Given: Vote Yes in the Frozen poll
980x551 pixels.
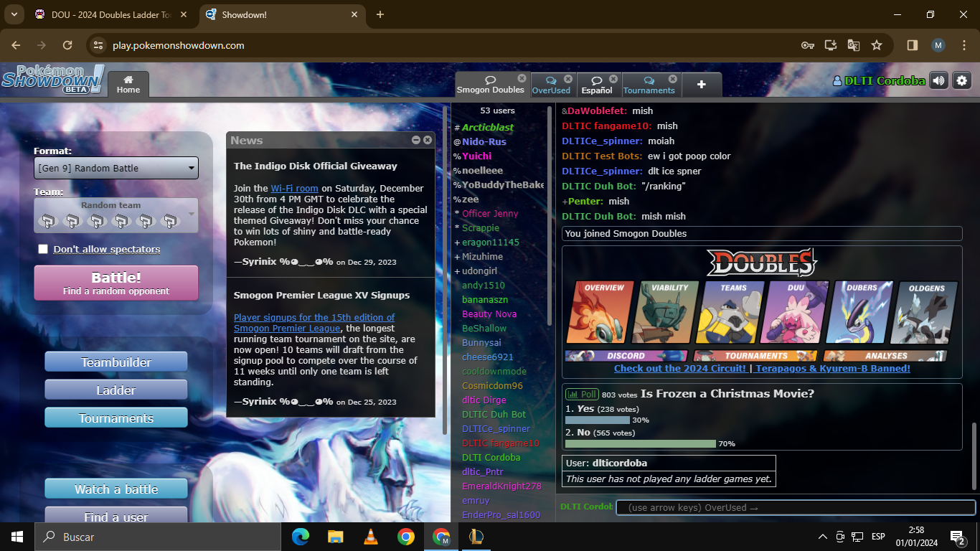Looking at the screenshot, I should click(585, 409).
